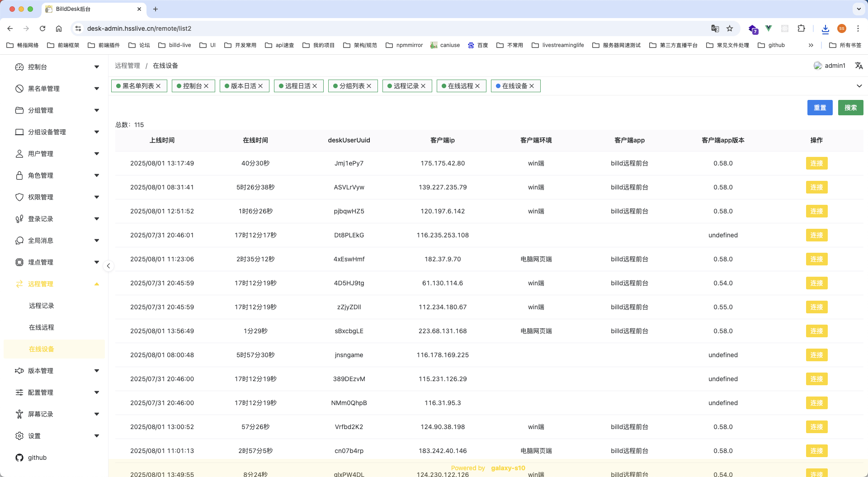Viewport: 868px width, 477px height.
Task: Close the 控制台 tab
Action: pyautogui.click(x=206, y=86)
